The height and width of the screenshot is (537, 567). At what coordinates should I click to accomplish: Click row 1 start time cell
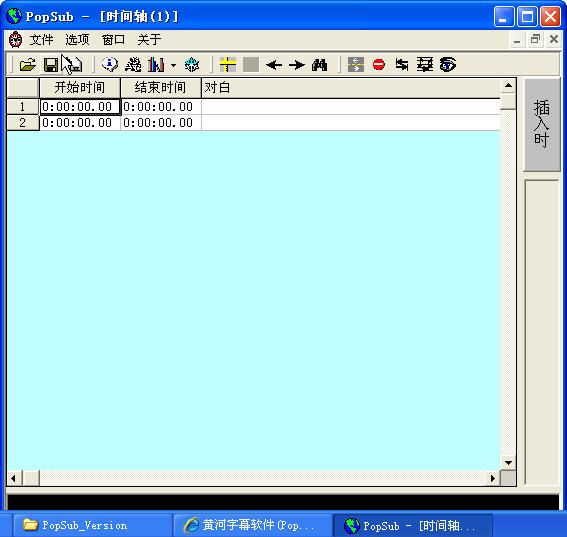[80, 107]
